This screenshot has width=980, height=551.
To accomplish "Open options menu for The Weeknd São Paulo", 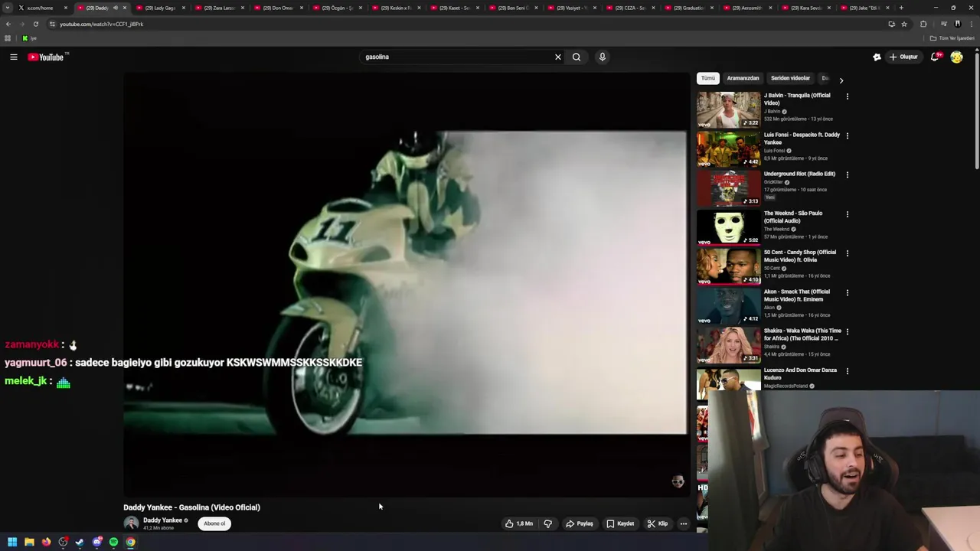I will point(847,214).
